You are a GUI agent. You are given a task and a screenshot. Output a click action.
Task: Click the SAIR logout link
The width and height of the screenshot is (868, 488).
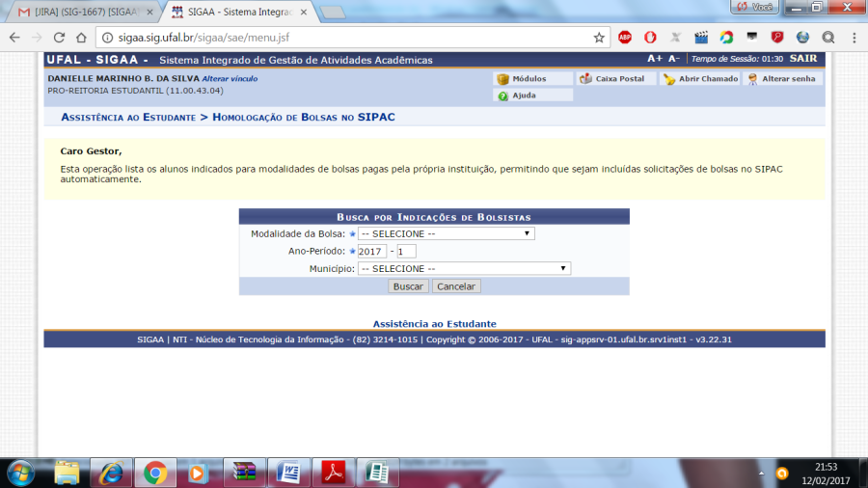tap(802, 59)
